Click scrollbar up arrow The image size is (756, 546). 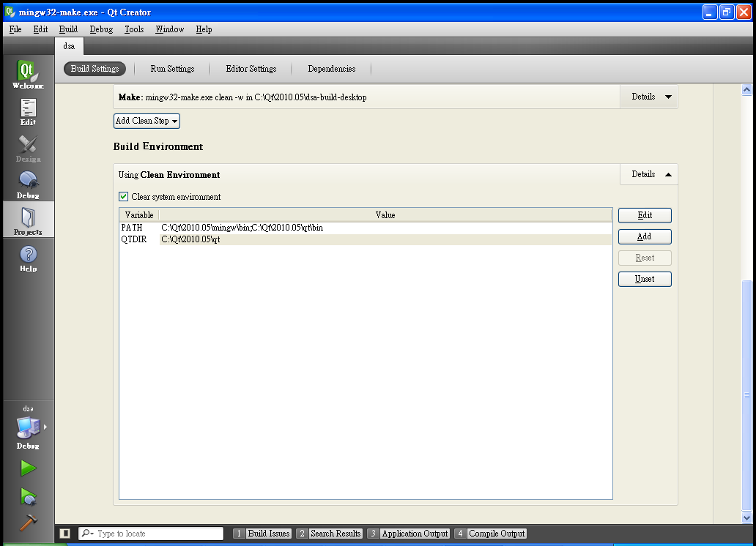click(x=746, y=89)
